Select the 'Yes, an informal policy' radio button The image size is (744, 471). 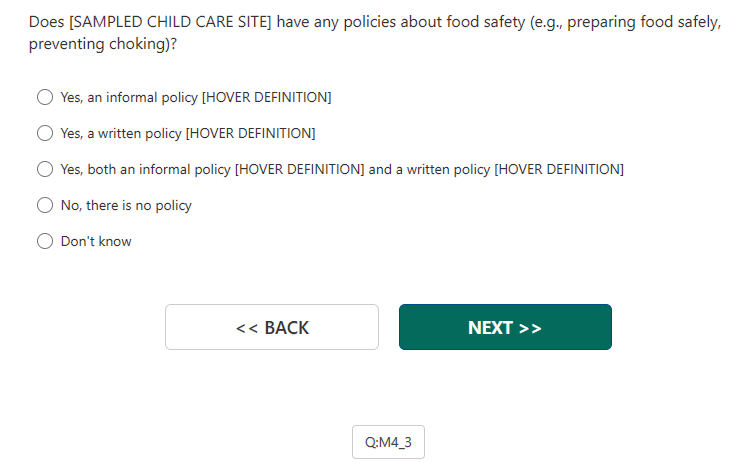[45, 97]
